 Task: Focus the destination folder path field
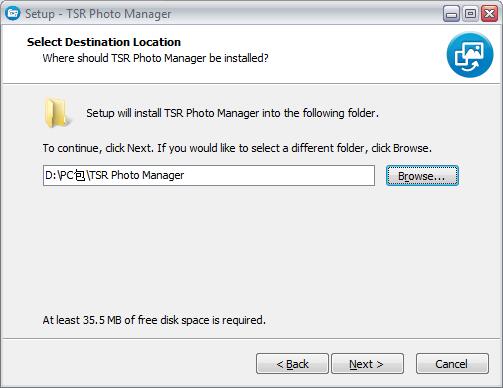(x=209, y=175)
